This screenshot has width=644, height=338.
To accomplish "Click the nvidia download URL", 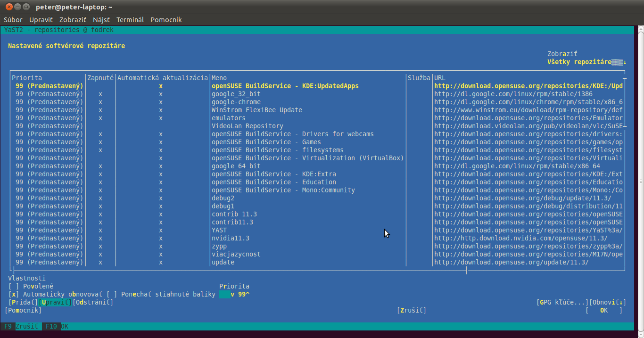I will [x=521, y=238].
